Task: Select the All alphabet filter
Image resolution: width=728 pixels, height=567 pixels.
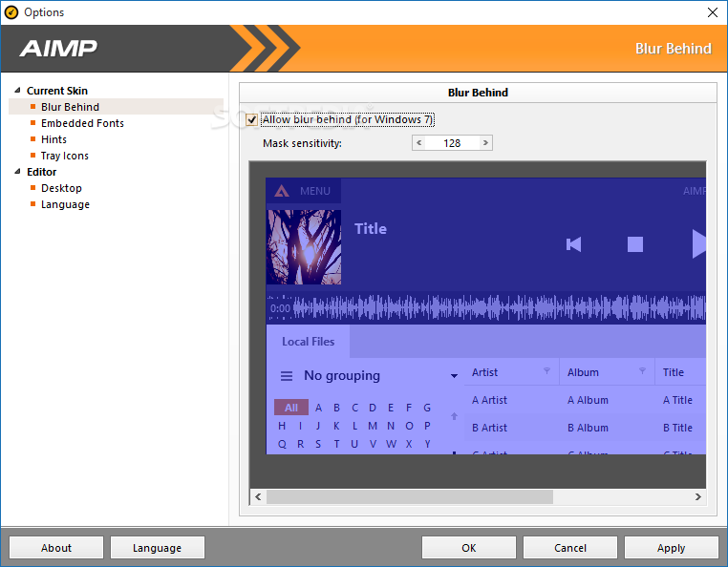Action: pyautogui.click(x=291, y=408)
